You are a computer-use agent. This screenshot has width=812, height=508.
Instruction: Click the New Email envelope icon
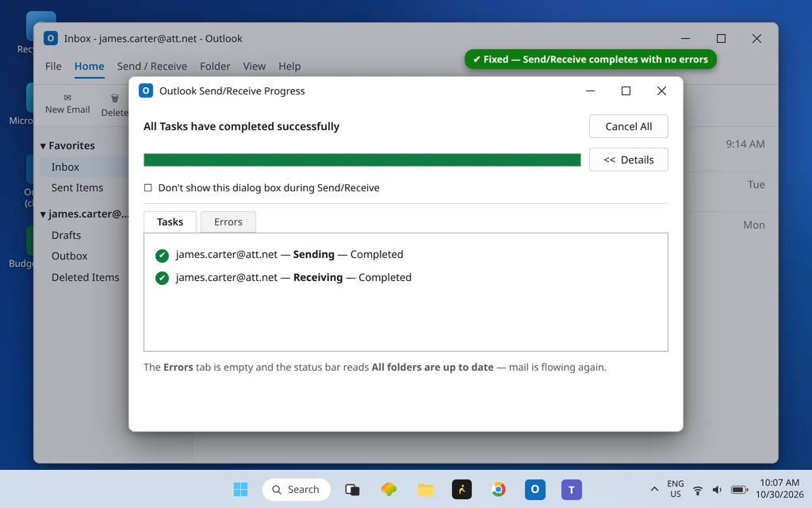click(67, 98)
